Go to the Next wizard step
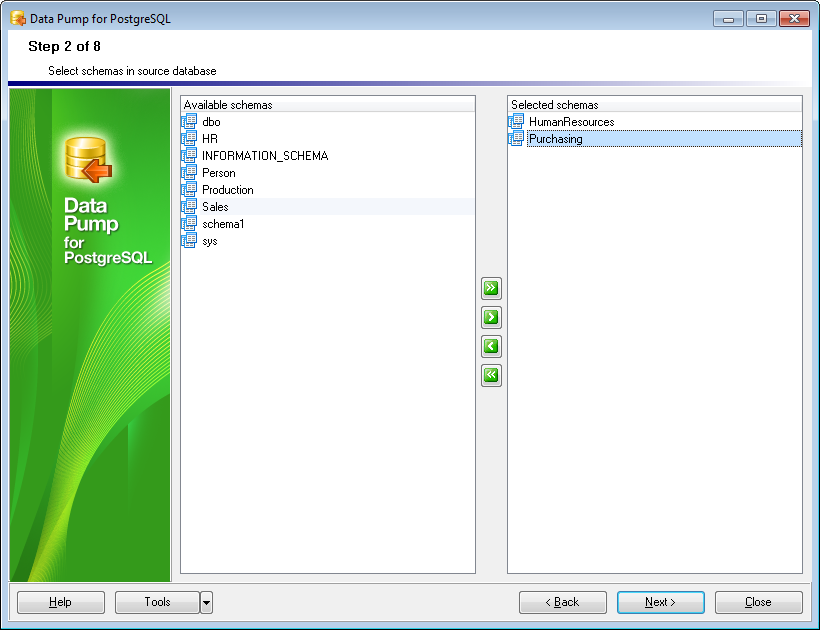The width and height of the screenshot is (820, 630). pyautogui.click(x=660, y=602)
